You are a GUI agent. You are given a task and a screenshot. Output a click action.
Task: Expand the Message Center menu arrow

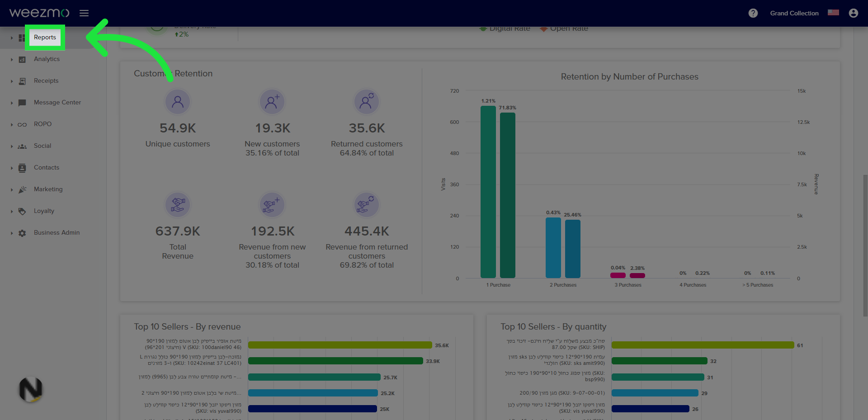click(12, 103)
